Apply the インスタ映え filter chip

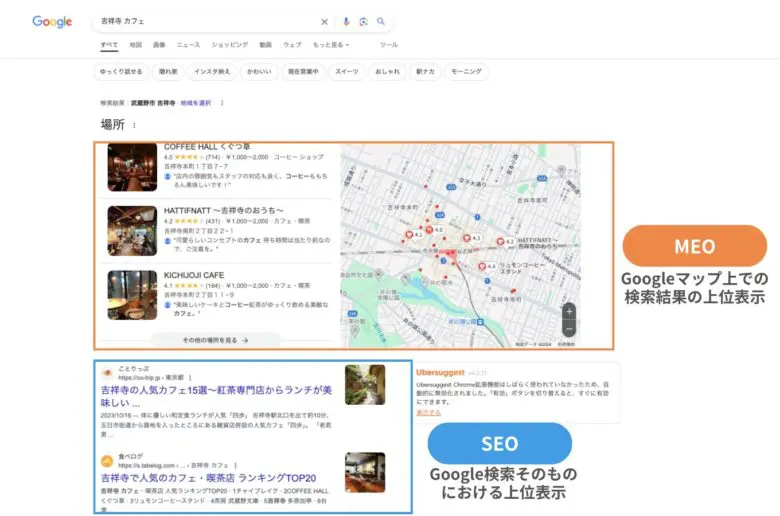coord(212,72)
